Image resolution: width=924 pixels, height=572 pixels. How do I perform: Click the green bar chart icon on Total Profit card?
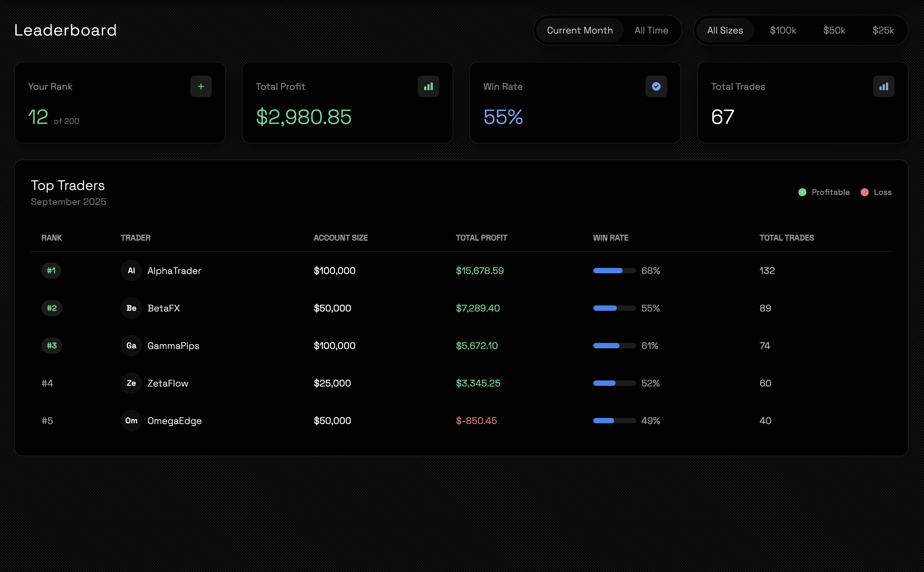[428, 87]
